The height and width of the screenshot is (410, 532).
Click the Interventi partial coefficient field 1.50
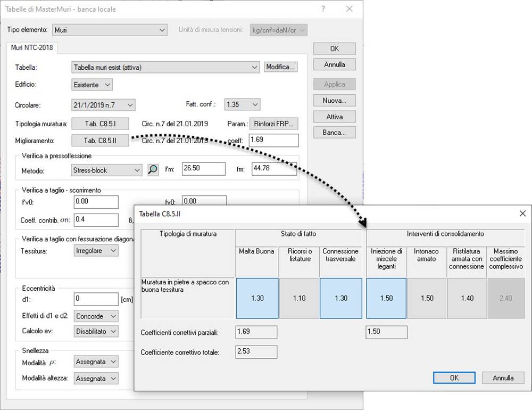point(386,332)
